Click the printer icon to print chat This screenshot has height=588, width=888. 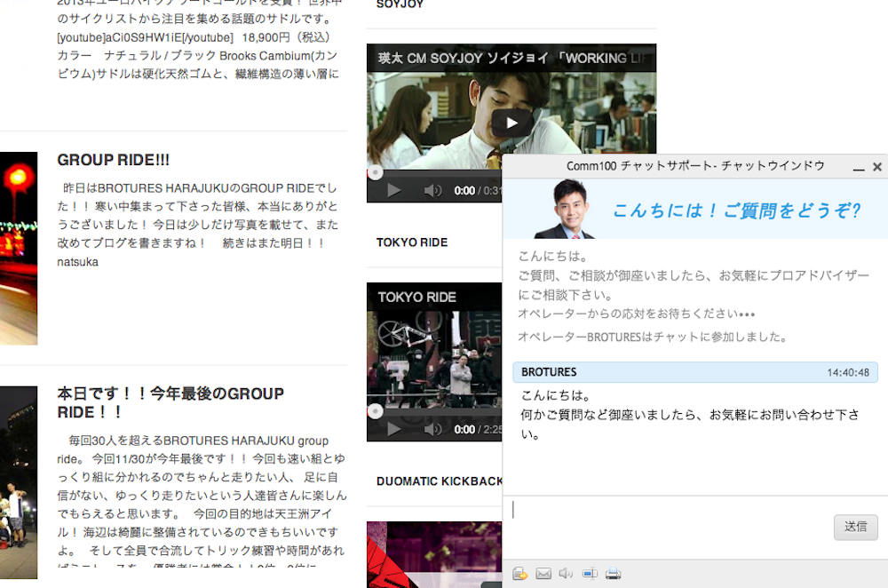click(613, 574)
